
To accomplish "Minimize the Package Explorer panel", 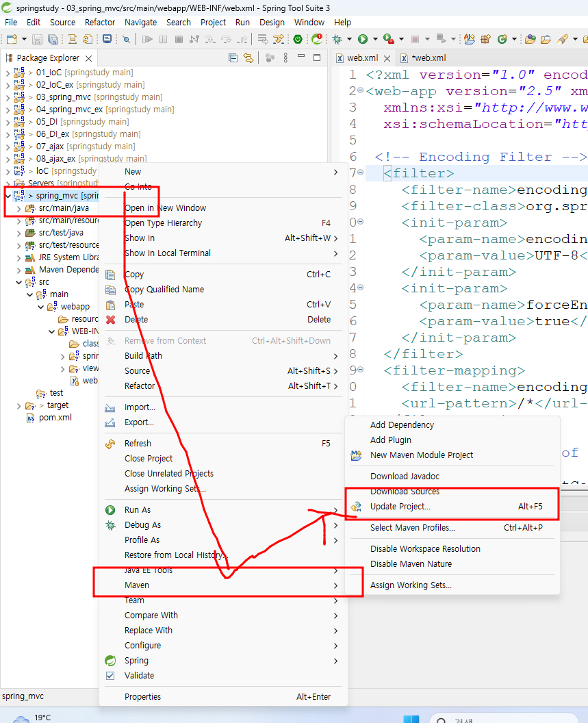I will [301, 56].
